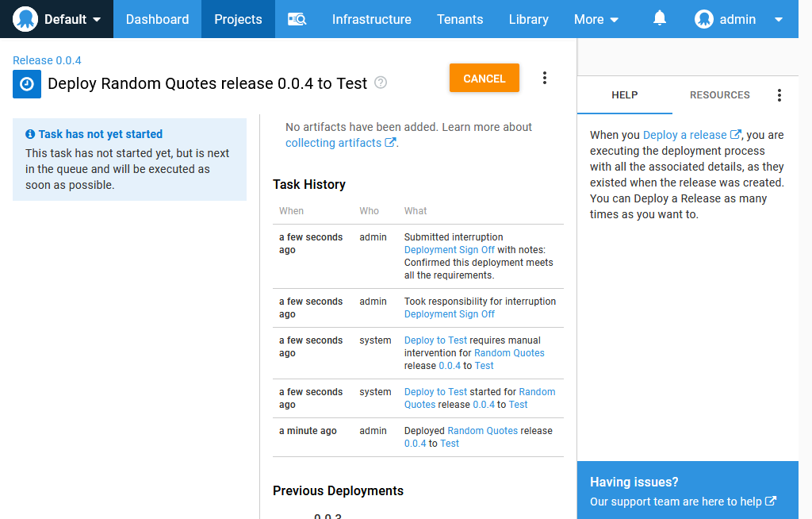Click 0.0.4 link in manual intervention row
This screenshot has height=519, width=812.
(x=450, y=366)
